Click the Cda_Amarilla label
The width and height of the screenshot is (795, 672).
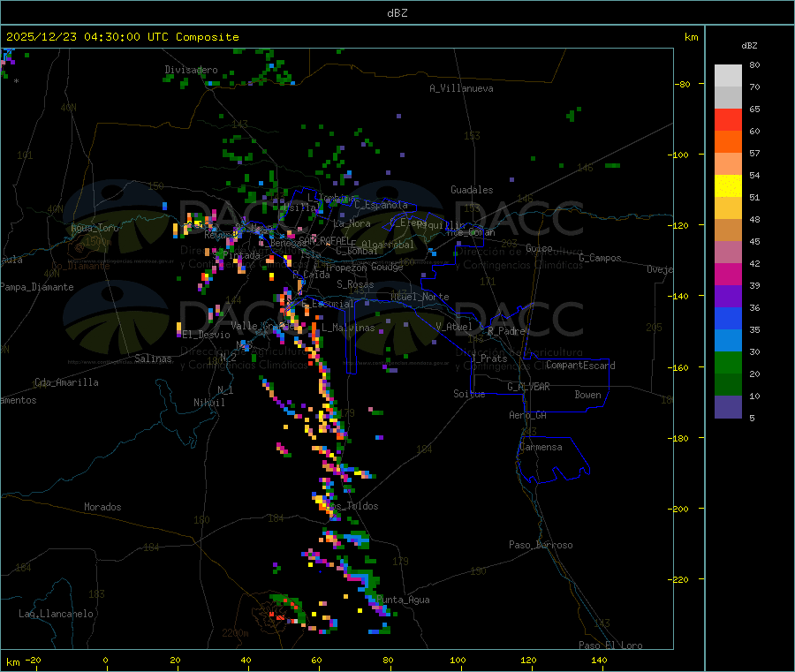(66, 382)
